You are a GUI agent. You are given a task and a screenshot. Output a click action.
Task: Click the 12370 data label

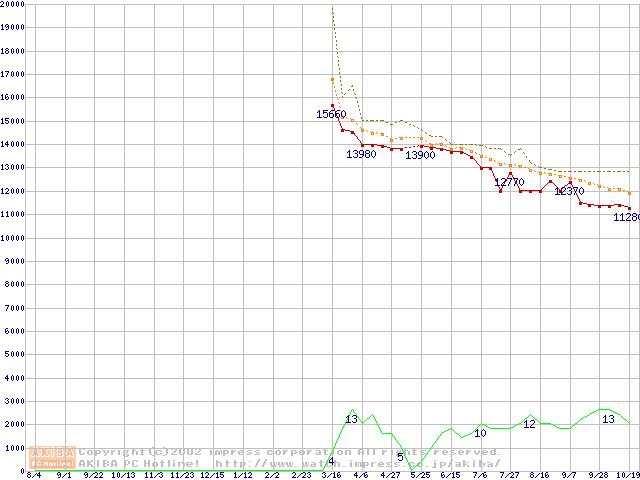coord(569,190)
